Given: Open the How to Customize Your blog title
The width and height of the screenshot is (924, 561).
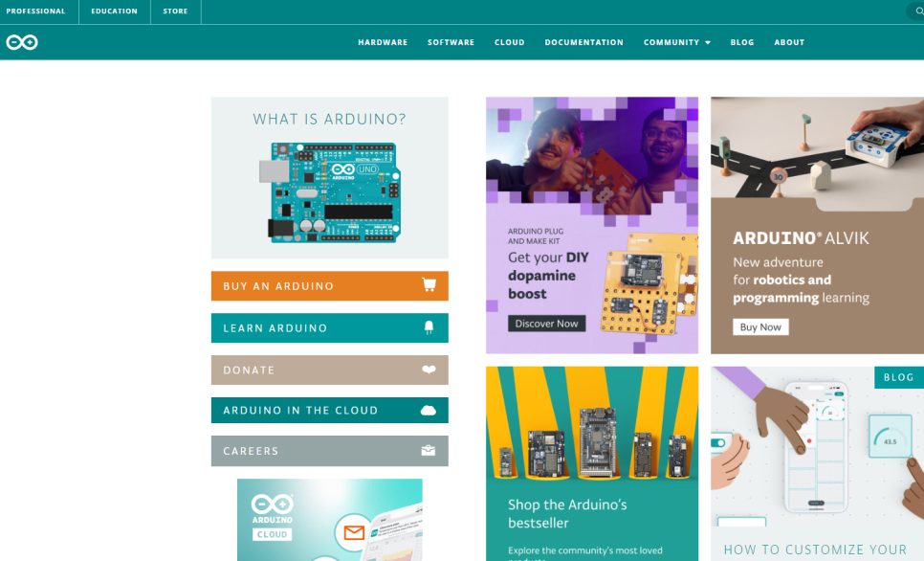Looking at the screenshot, I should (815, 550).
